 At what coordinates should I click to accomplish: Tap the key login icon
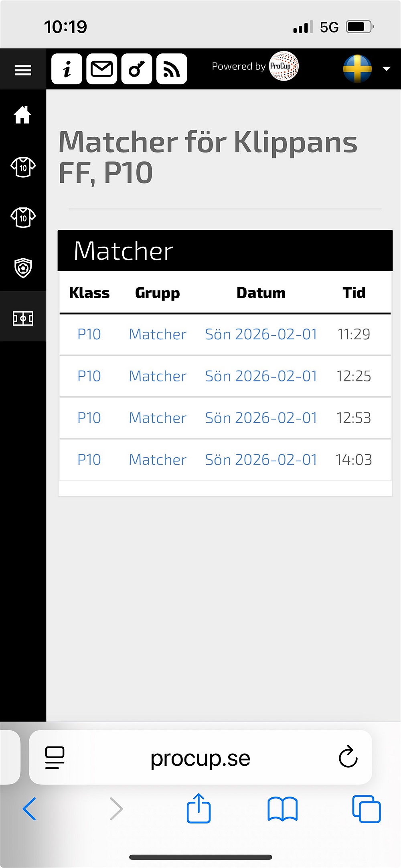tap(137, 69)
